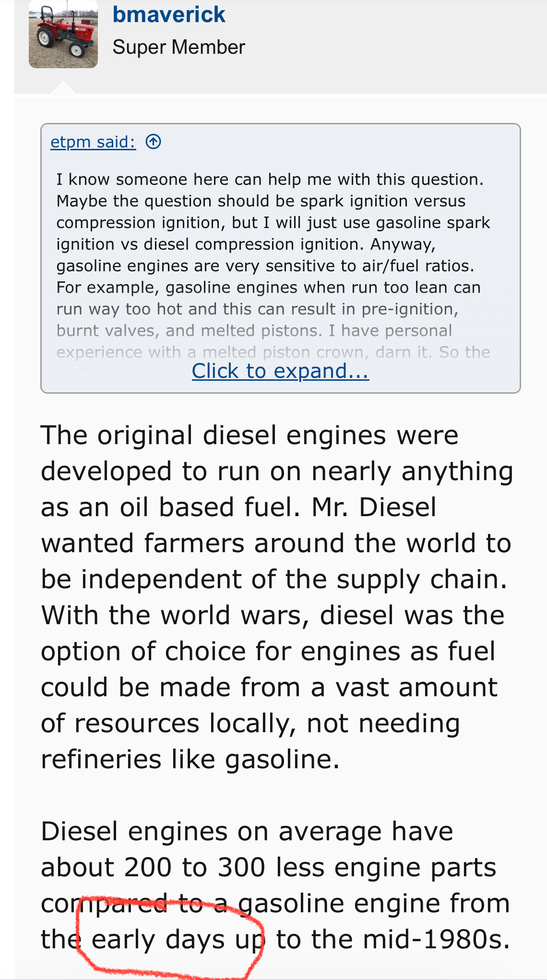
Task: Follow the "etpm said:" quote link
Action: pos(93,142)
